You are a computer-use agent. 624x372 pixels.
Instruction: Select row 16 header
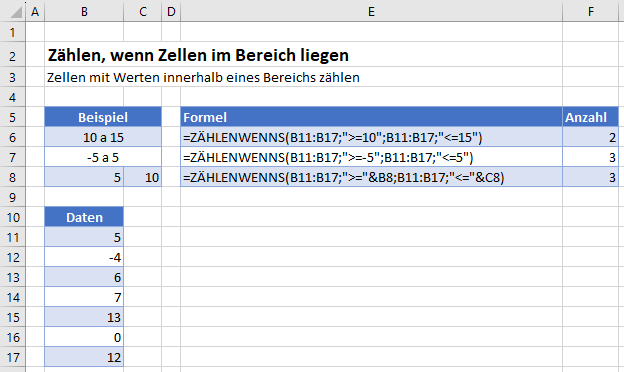click(x=13, y=337)
